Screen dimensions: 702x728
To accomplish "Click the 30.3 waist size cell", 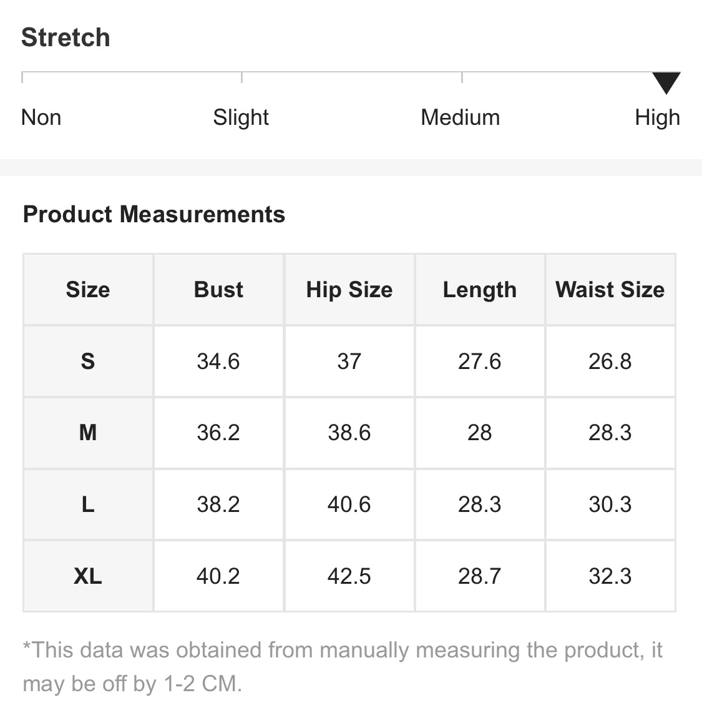I will coord(610,504).
